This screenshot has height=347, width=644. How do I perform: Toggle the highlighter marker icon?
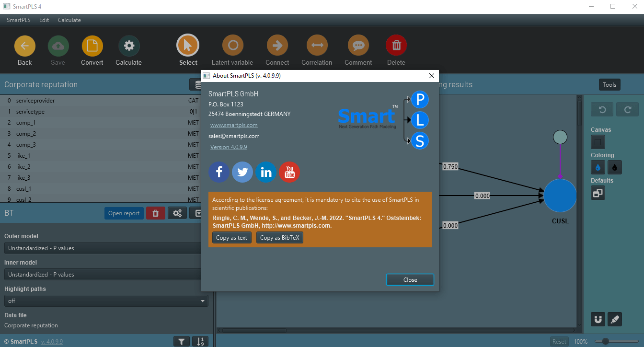(x=615, y=319)
